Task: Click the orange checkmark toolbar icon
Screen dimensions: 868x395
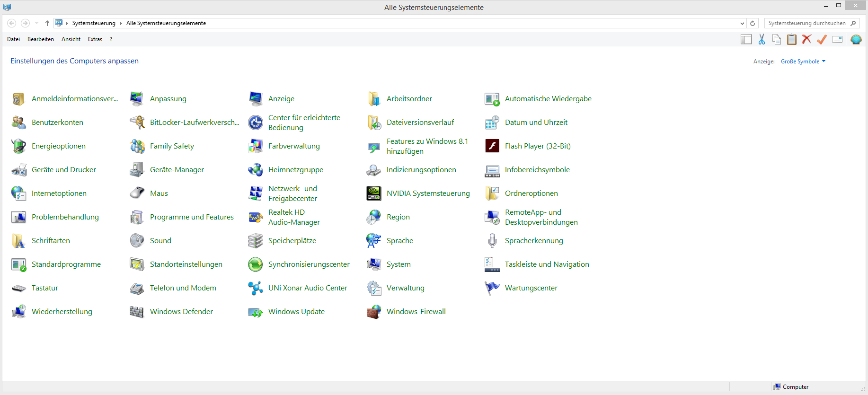Action: (822, 39)
